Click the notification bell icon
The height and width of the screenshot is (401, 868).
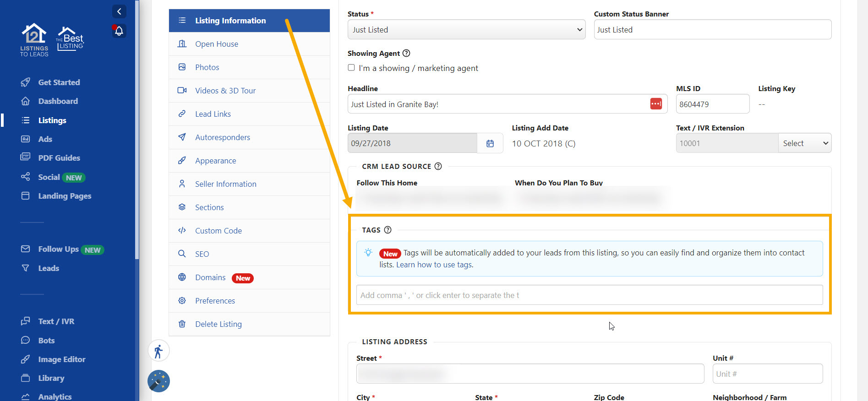[119, 31]
